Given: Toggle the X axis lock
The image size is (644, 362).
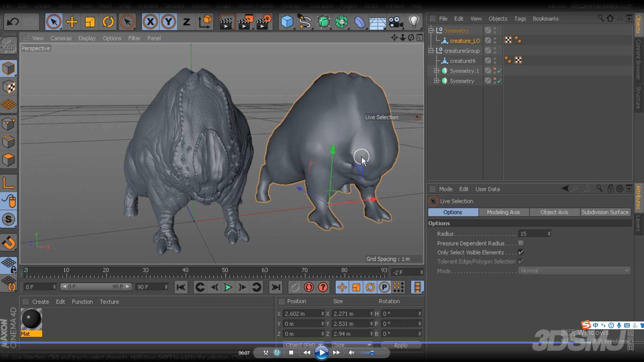Looking at the screenshot, I should (150, 22).
